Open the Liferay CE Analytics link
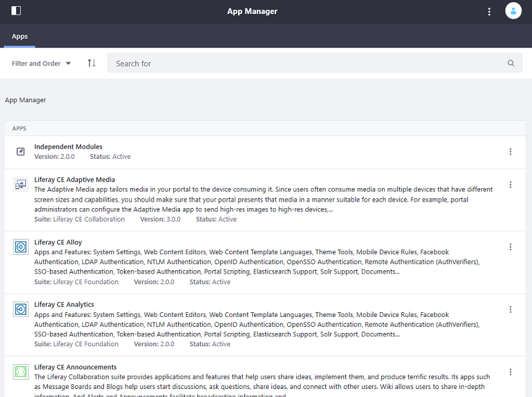Viewport: 532px width, 397px height. 64,305
